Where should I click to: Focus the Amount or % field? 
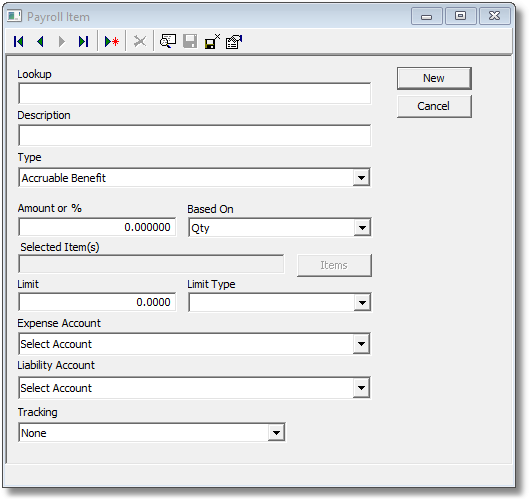pos(97,227)
